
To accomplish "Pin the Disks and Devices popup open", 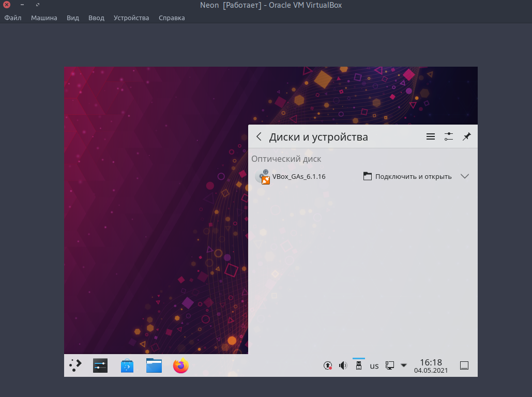I will click(466, 136).
